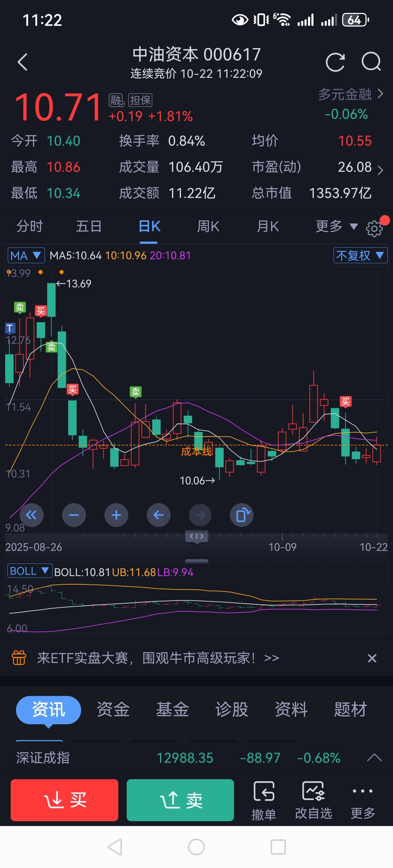Tap the current price 10.71
This screenshot has width=393, height=868.
pyautogui.click(x=58, y=107)
